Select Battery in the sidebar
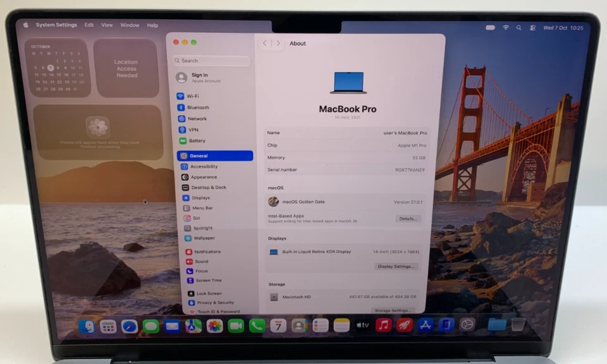 click(x=192, y=141)
